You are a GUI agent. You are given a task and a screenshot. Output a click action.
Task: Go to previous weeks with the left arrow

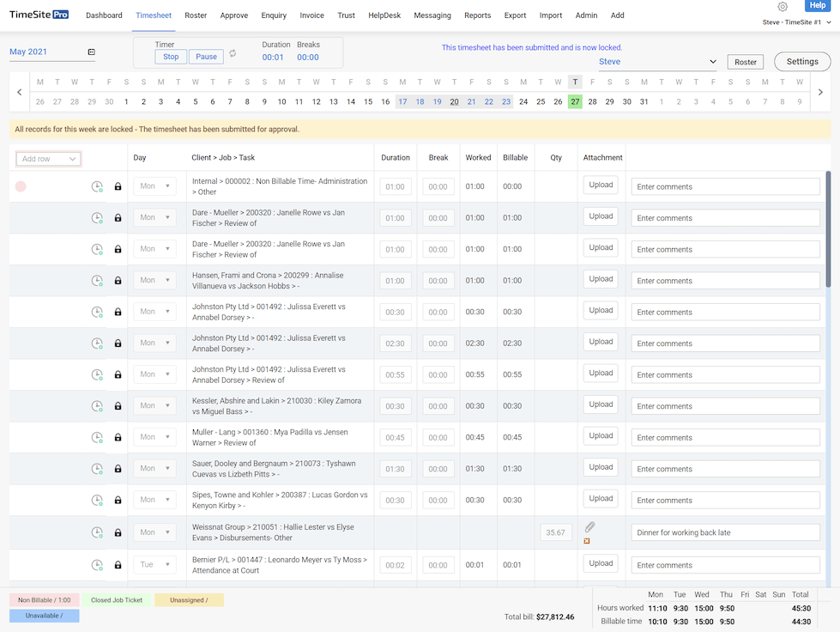[19, 92]
